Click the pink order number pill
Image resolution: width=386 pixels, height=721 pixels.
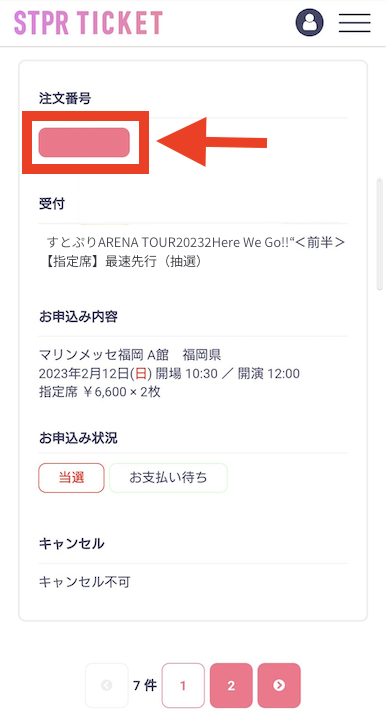click(84, 143)
